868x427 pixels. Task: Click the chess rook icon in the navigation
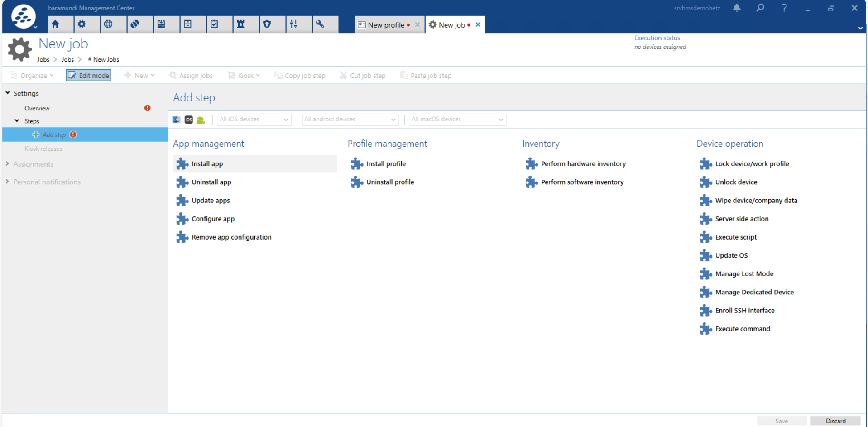pyautogui.click(x=241, y=24)
